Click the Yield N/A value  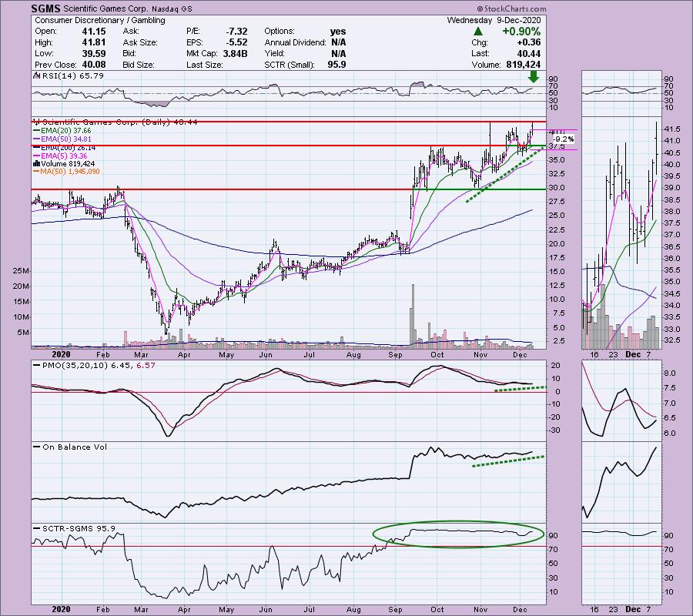click(x=338, y=53)
